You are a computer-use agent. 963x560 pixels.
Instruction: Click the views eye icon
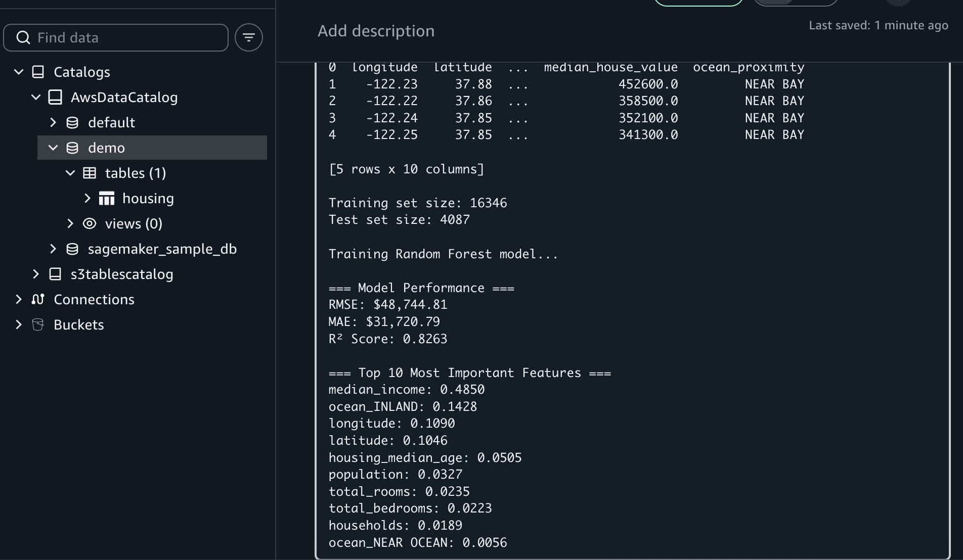(90, 223)
